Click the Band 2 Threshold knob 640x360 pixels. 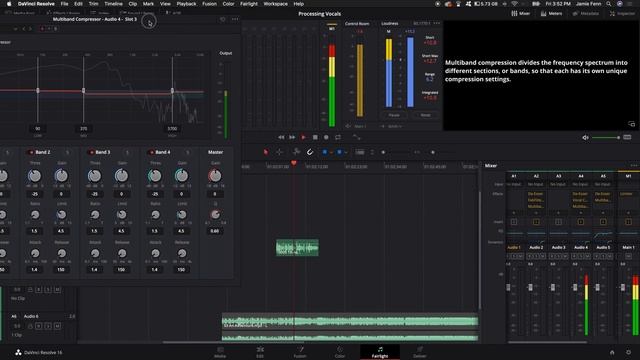[x=35, y=176]
